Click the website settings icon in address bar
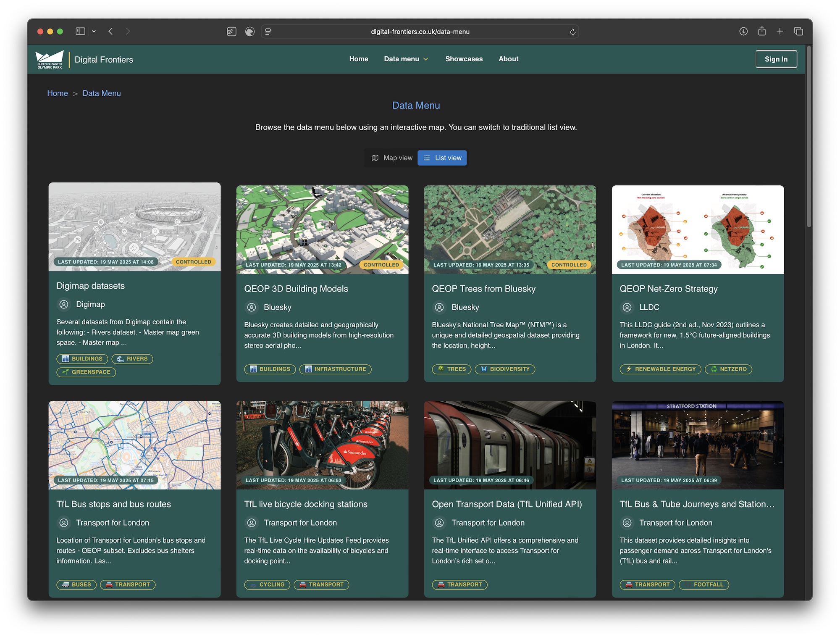Viewport: 840px width, 637px height. 268,32
